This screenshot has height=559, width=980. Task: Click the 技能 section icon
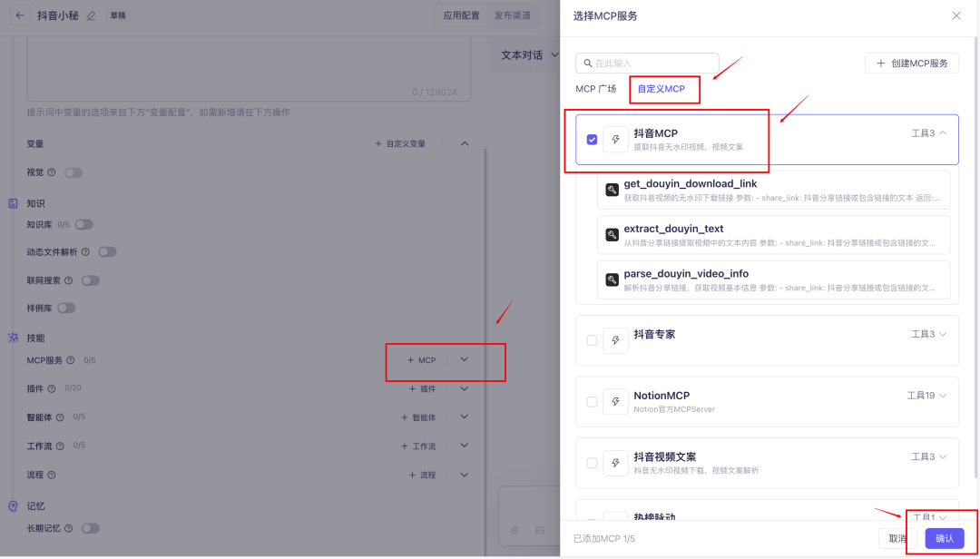tap(13, 338)
